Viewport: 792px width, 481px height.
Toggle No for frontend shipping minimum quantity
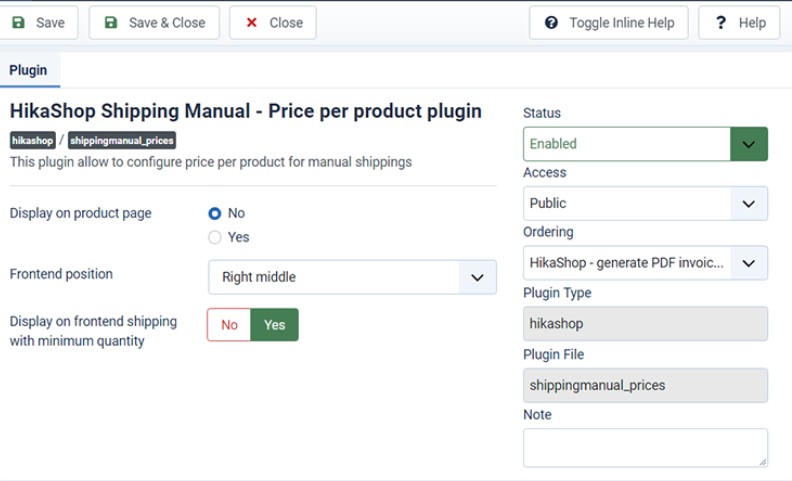[x=229, y=325]
